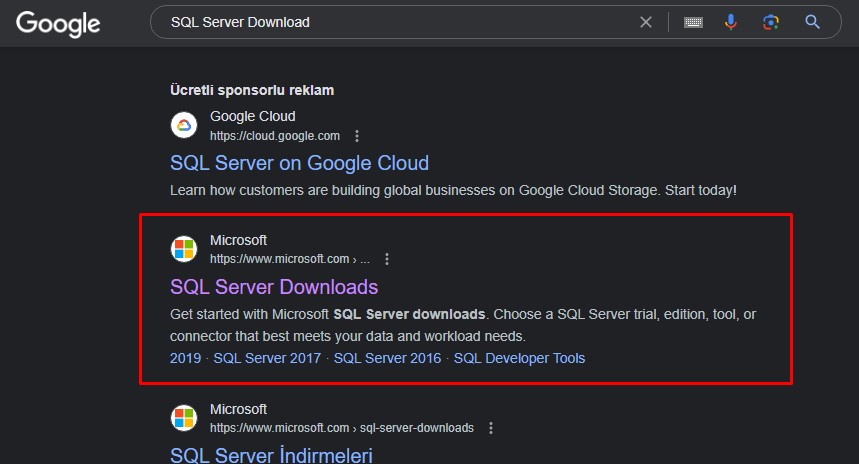Open the 2019 sitelink
Screen dimensions: 859x464
tap(185, 358)
